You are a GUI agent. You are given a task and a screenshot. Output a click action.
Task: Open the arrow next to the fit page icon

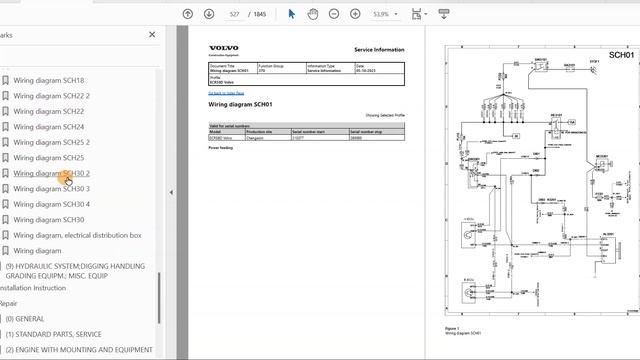[426, 14]
